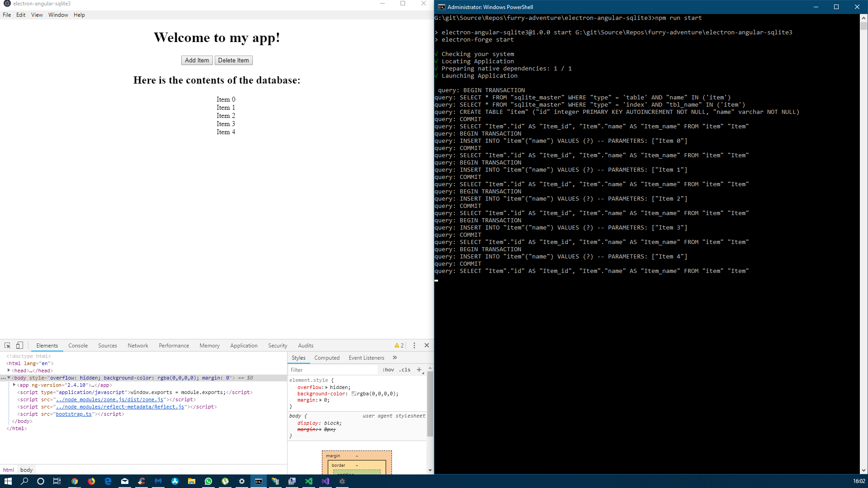This screenshot has width=868, height=488.
Task: Click the Styles Filter input field
Action: point(332,370)
